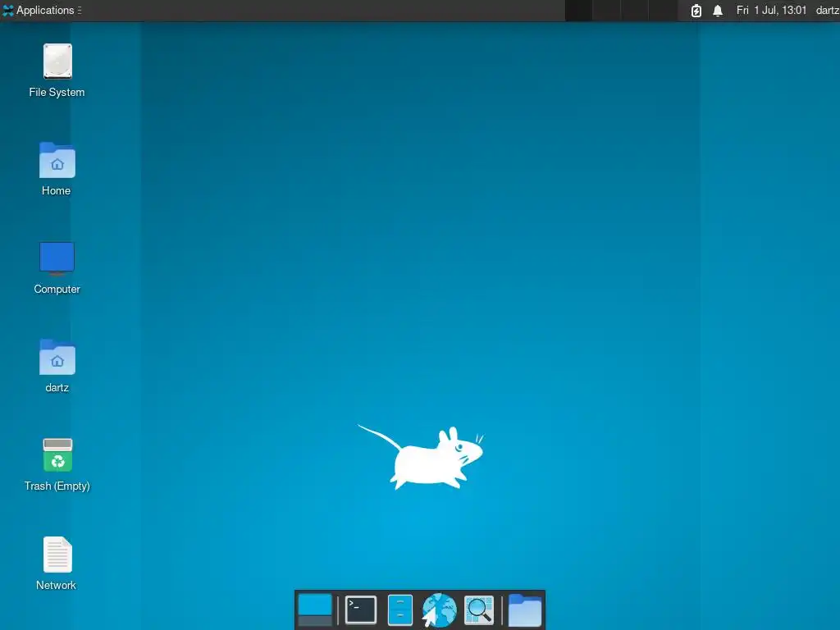Select the Computer desktop icon
The height and width of the screenshot is (630, 840).
click(x=57, y=258)
